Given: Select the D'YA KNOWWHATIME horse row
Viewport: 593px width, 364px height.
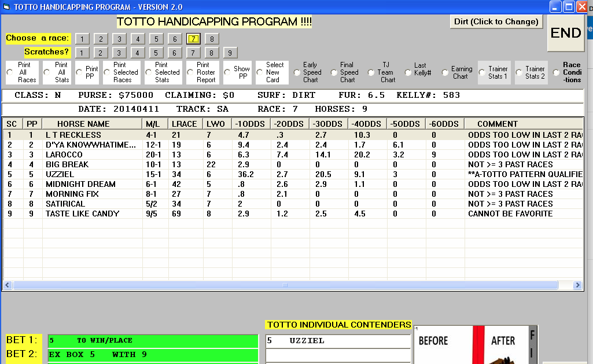Looking at the screenshot, I should pos(293,145).
